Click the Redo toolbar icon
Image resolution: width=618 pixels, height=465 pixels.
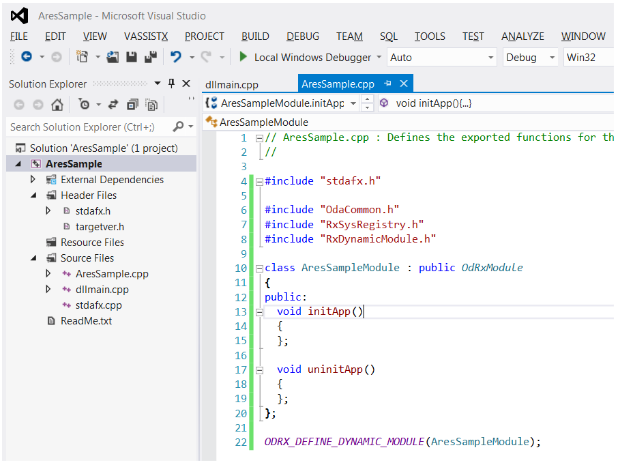click(206, 57)
